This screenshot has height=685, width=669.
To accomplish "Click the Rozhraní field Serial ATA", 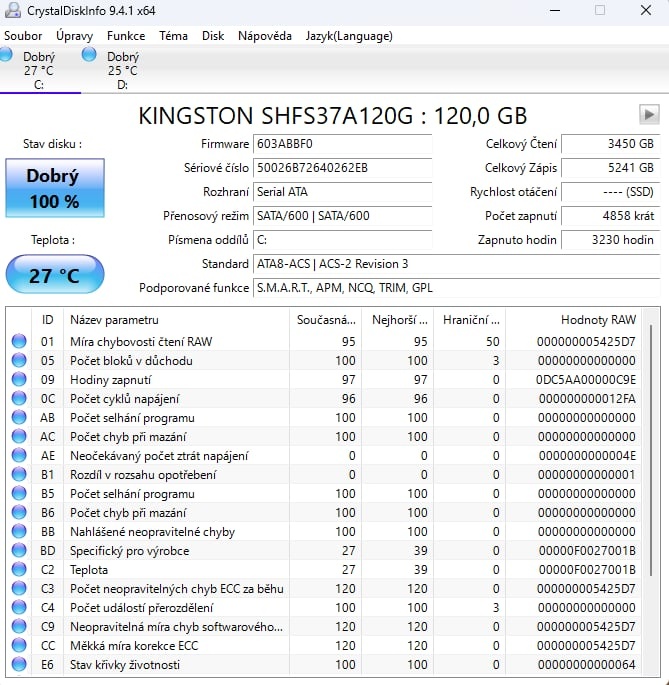I will coord(343,192).
